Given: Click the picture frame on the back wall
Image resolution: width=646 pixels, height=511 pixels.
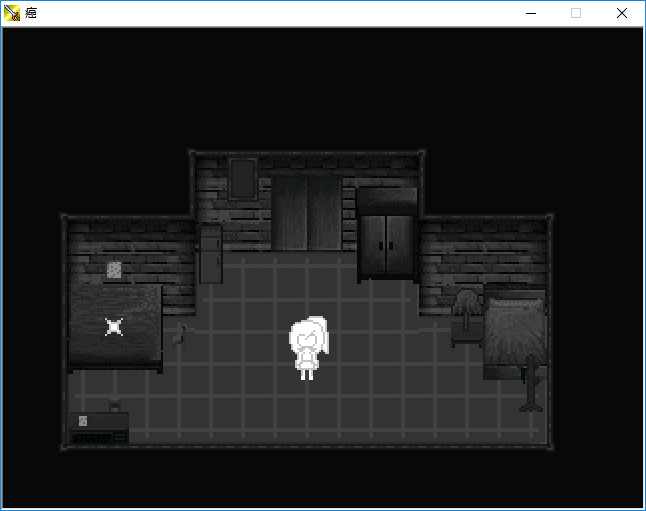Looking at the screenshot, I should coord(243,178).
